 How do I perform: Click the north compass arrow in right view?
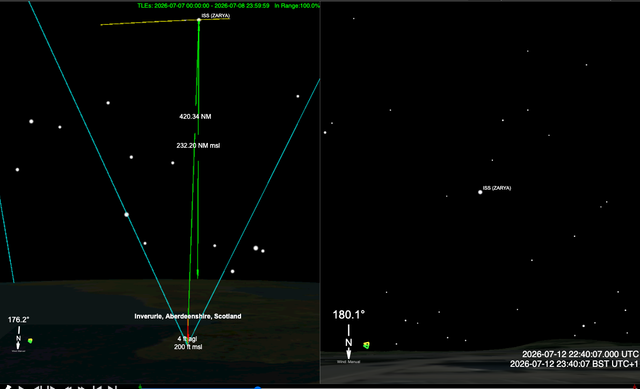349,342
